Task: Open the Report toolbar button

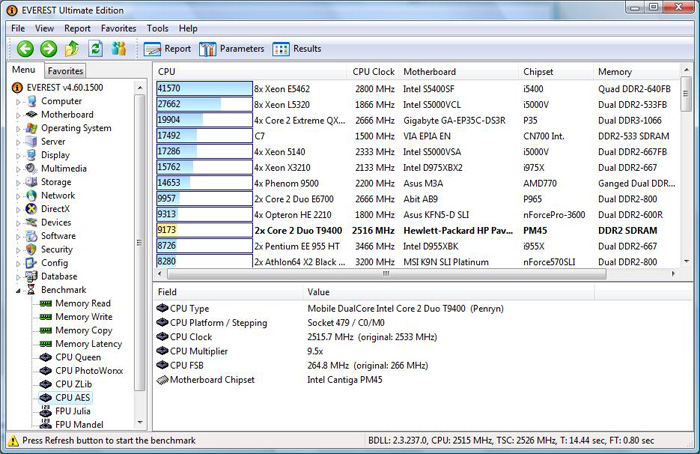Action: [167, 48]
